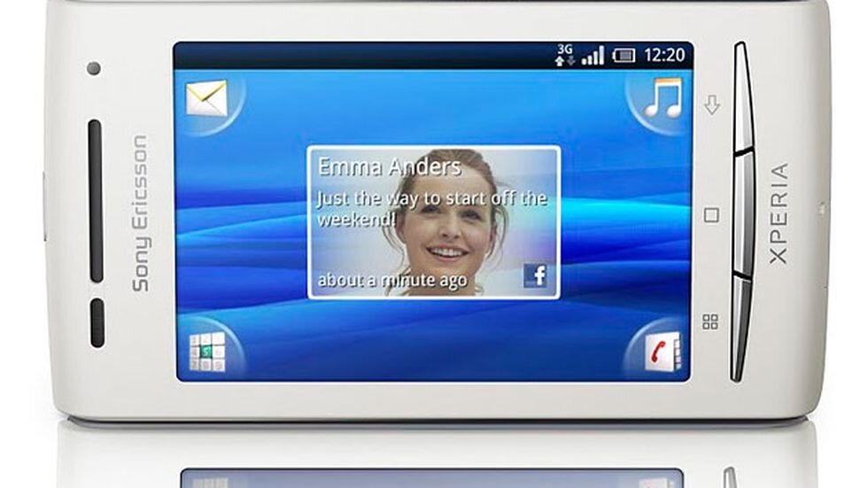Click the battery level icon
The width and height of the screenshot is (868, 488).
(x=624, y=55)
